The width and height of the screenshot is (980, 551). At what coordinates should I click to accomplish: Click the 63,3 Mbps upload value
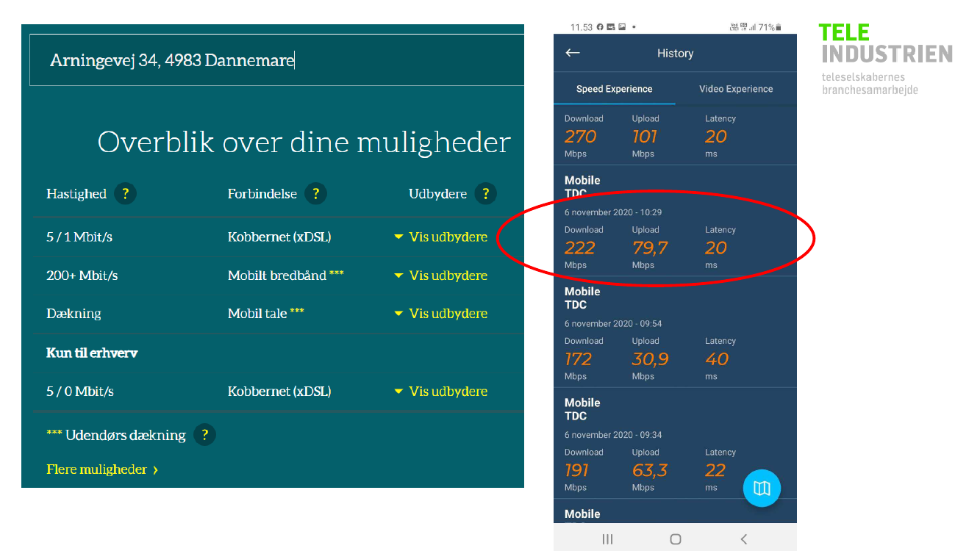(650, 471)
